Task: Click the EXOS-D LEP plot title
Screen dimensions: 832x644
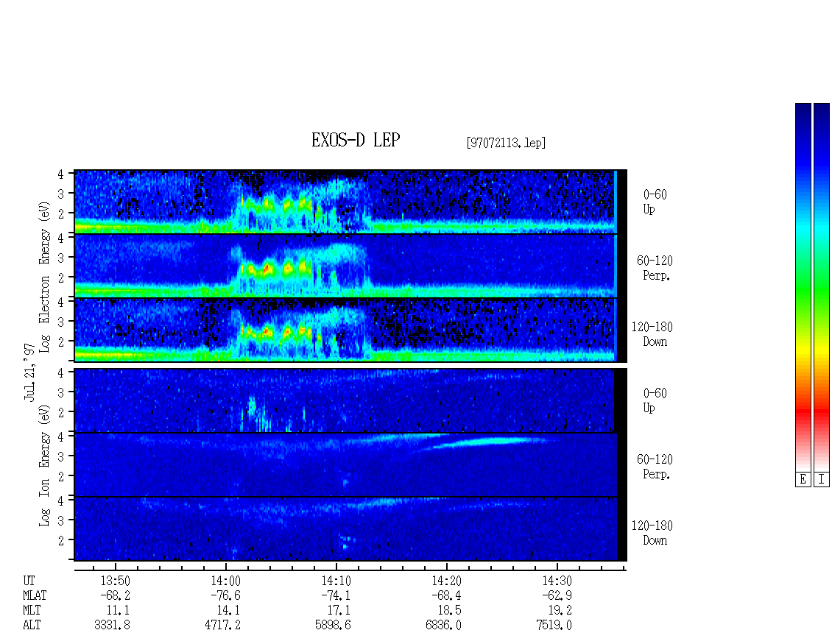Action: (355, 140)
